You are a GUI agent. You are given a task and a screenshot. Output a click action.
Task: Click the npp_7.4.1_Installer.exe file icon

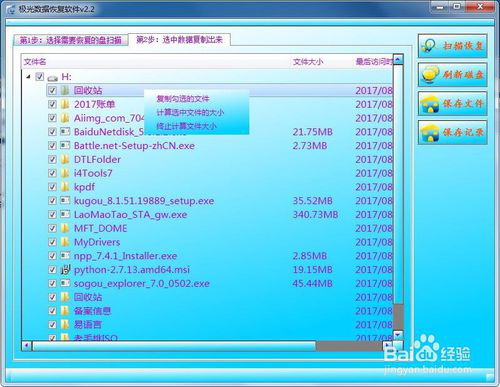pyautogui.click(x=65, y=256)
